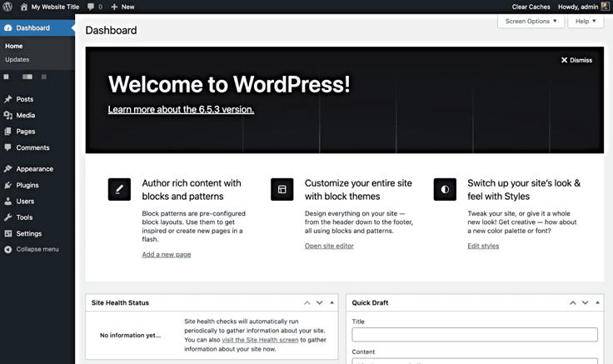613x364 pixels.
Task: Move Quick Draft widget up
Action: [x=573, y=302]
